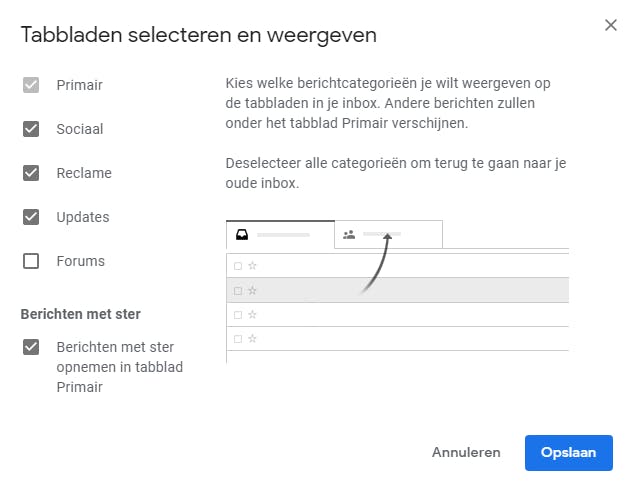Toggle Berichten met ster opnemen checkbox
Screen dimensions: 635x492
[31, 347]
